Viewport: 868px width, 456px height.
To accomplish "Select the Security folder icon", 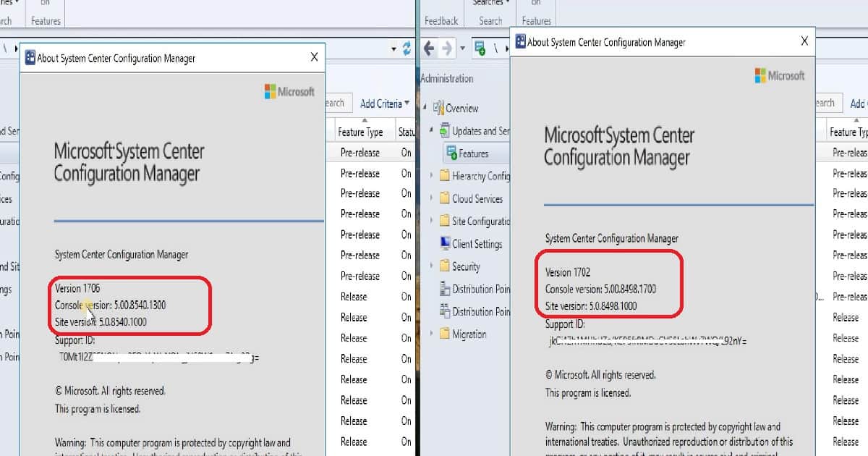I will point(445,266).
